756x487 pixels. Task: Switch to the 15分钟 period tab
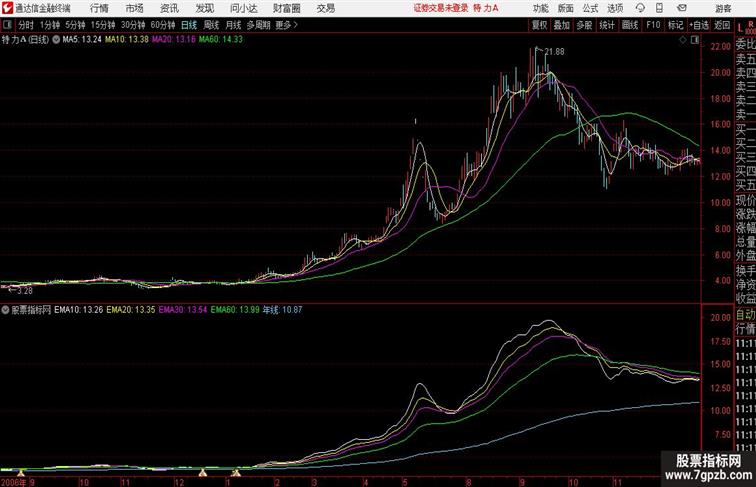click(x=103, y=25)
